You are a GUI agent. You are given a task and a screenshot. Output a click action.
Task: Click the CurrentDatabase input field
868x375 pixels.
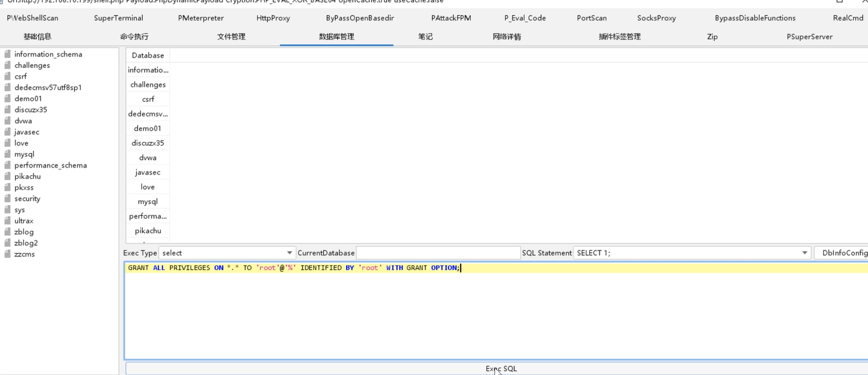click(x=438, y=253)
